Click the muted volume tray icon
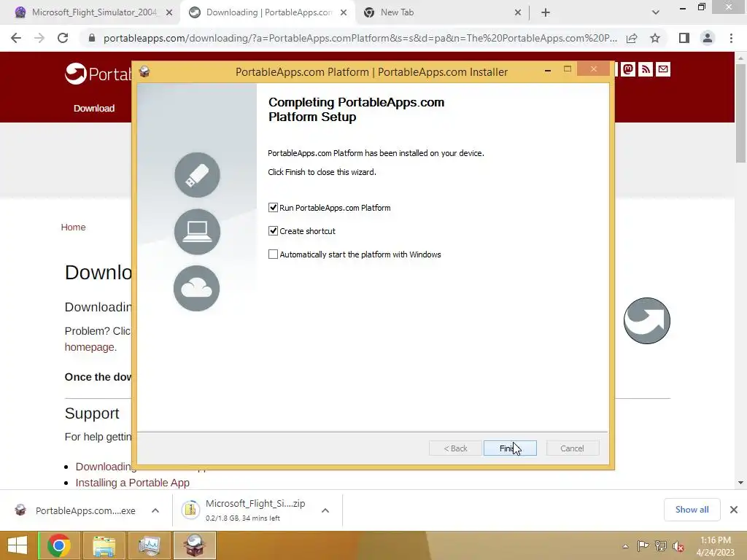The height and width of the screenshot is (560, 747). tap(678, 546)
